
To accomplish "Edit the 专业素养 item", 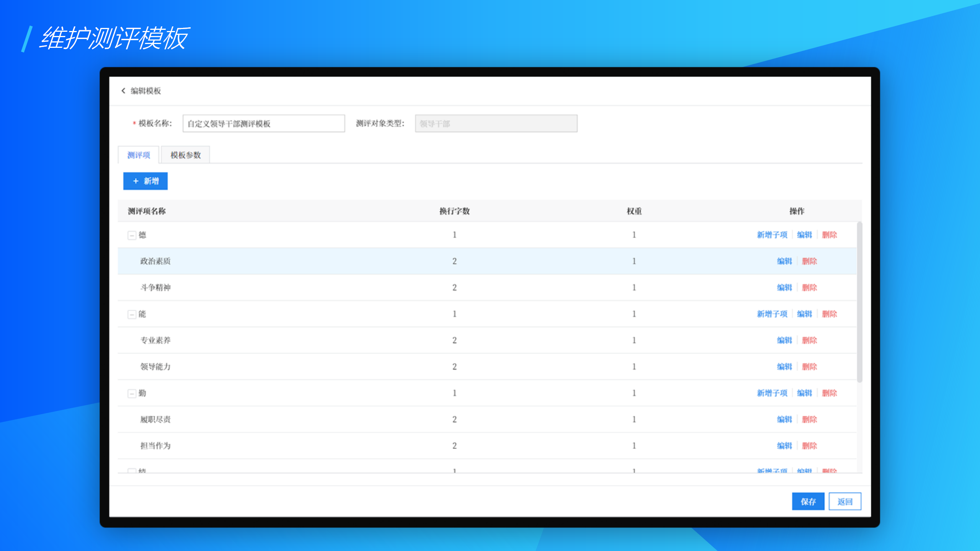I will coord(784,341).
